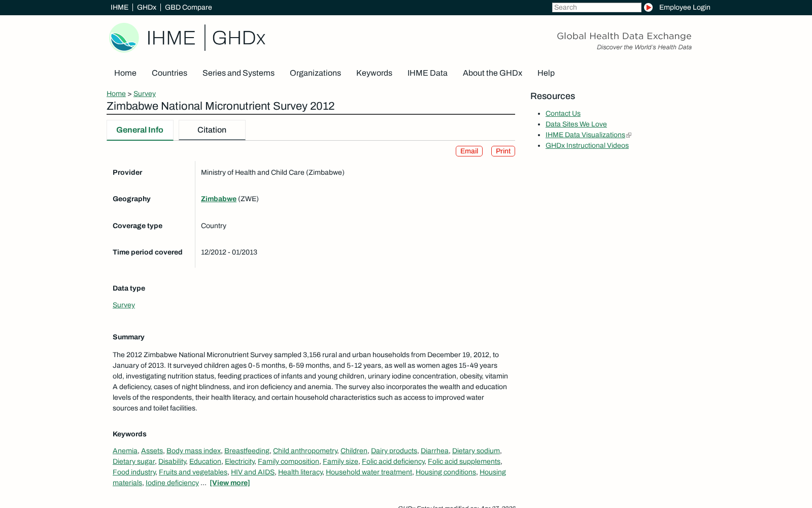Select the General Info tab
The image size is (812, 508).
(x=140, y=130)
